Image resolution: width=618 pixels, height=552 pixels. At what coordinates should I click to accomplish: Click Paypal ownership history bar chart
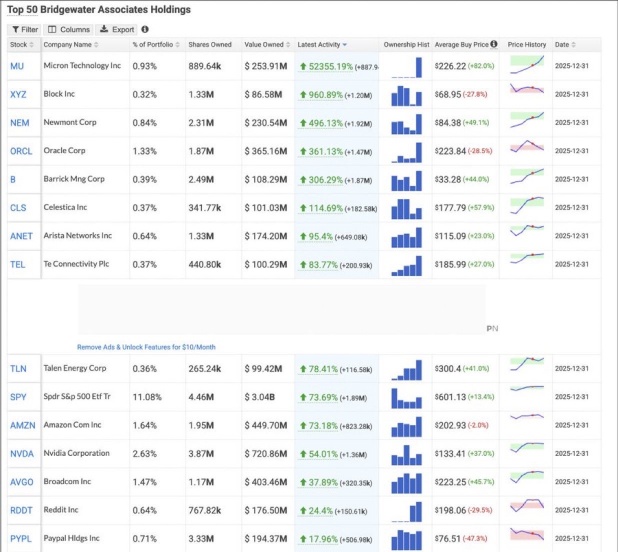[x=406, y=540]
